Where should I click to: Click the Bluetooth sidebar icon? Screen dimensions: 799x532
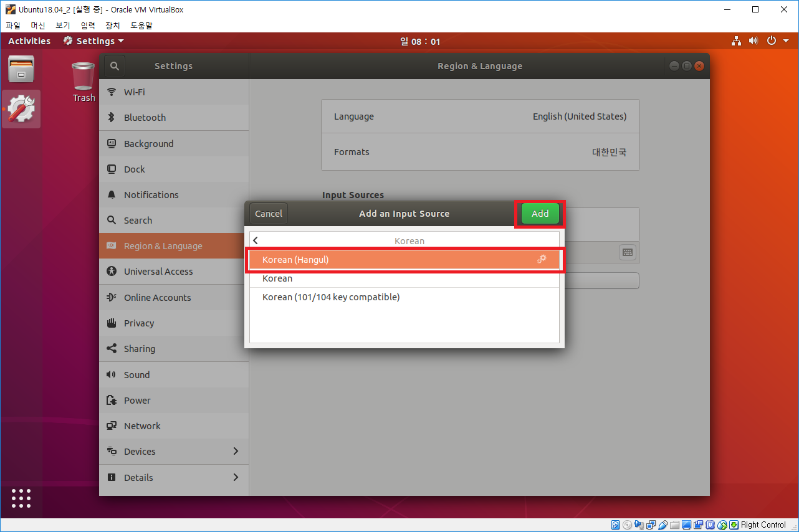(112, 117)
